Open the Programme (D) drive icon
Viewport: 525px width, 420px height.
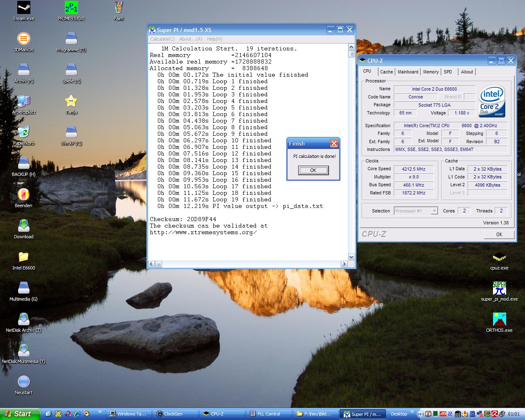71,42
